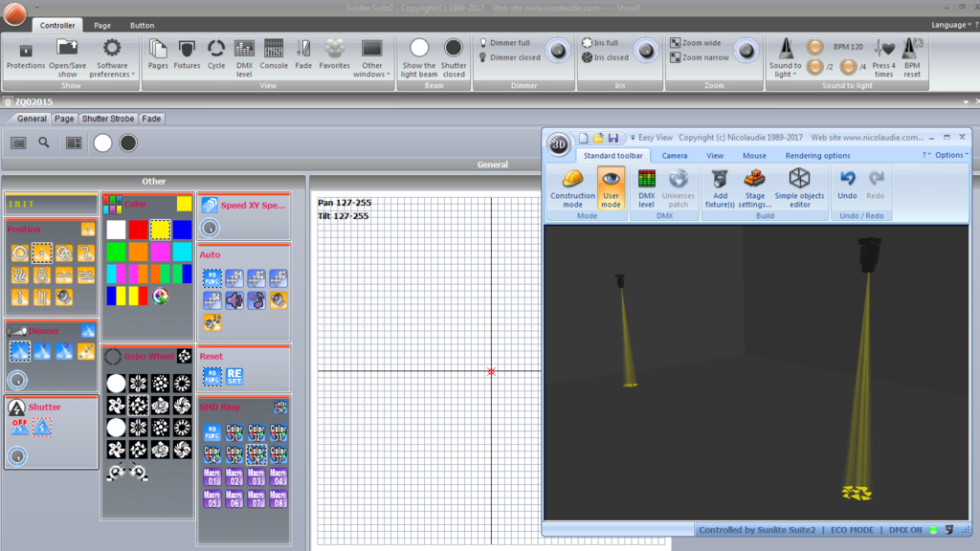Toggle Show the light beam
The height and width of the screenshot is (551, 980).
(419, 57)
